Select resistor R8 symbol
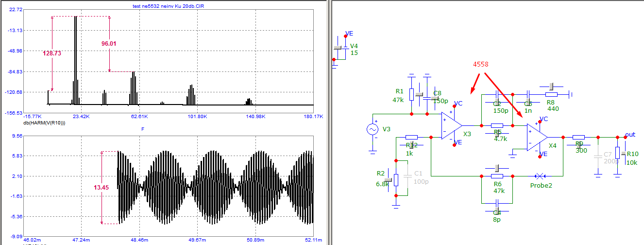The width and height of the screenshot is (644, 245). 552,94
